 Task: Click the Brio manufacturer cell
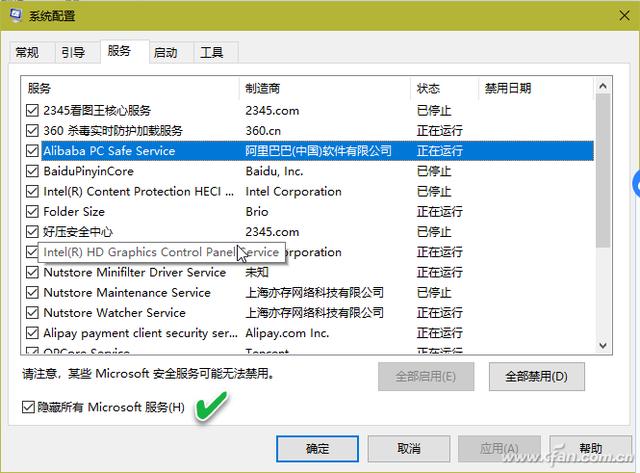pos(257,211)
